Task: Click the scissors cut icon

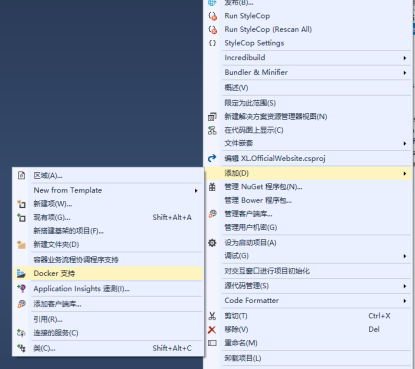Action: 212,316
